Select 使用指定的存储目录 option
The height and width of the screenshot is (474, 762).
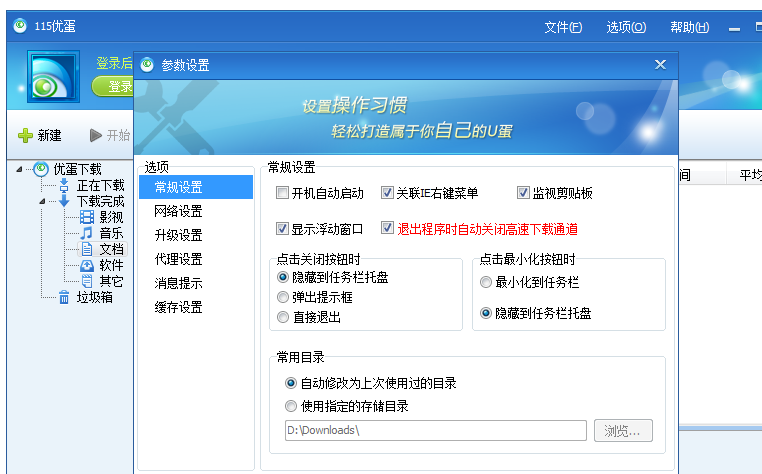point(291,406)
